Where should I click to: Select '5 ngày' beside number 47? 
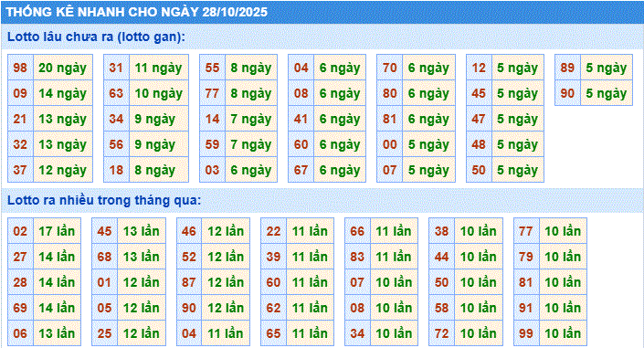518,119
